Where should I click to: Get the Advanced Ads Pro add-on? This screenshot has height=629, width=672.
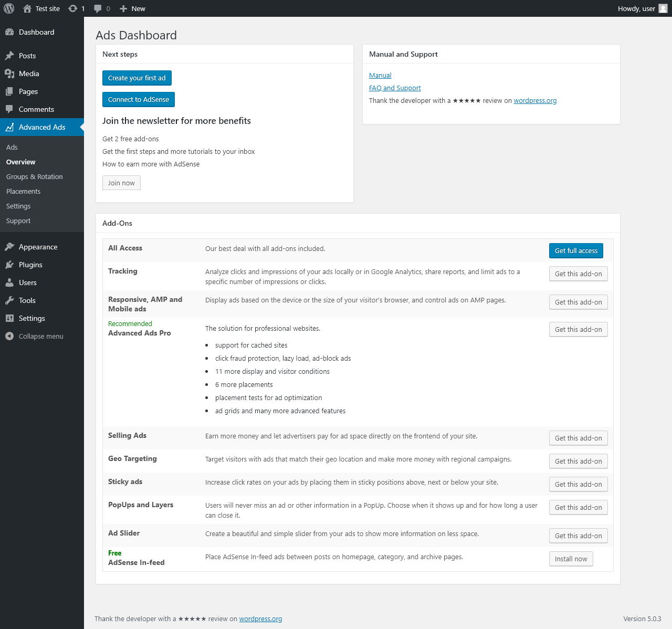click(579, 329)
